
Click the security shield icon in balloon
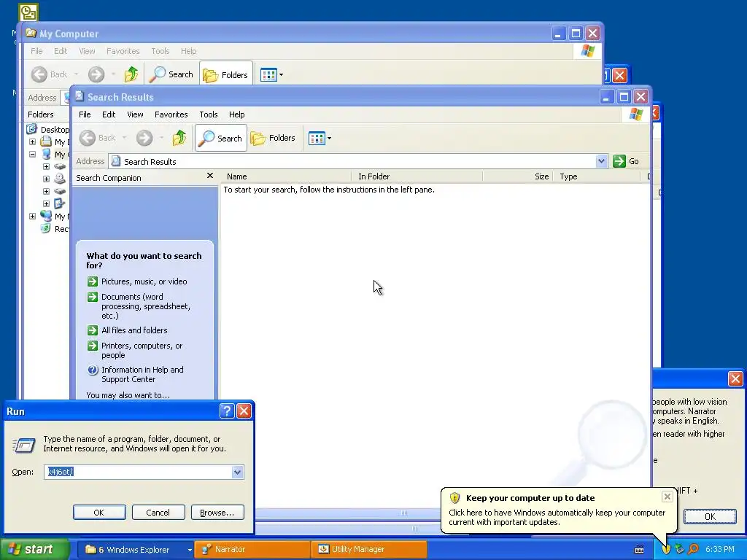point(454,498)
